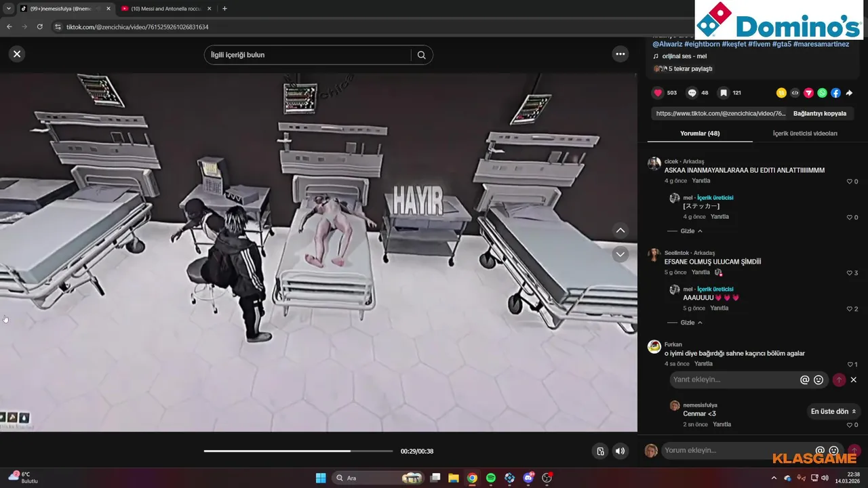This screenshot has width=868, height=488.
Task: Seek the video progress bar
Action: (x=298, y=451)
